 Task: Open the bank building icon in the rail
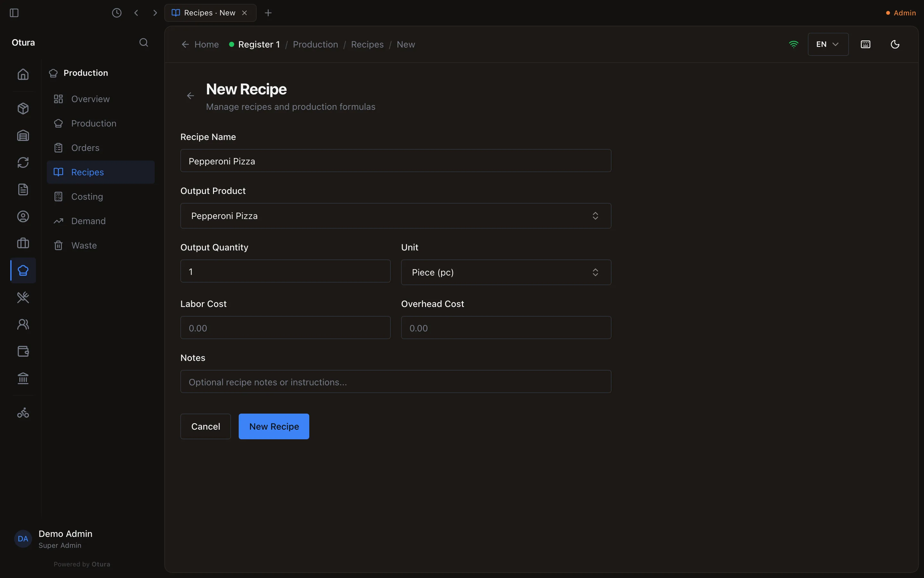(23, 379)
